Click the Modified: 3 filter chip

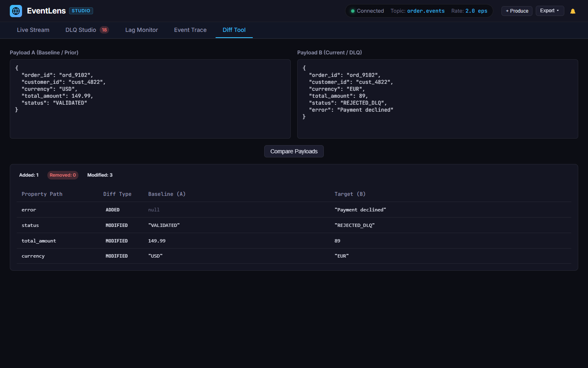[x=100, y=175]
